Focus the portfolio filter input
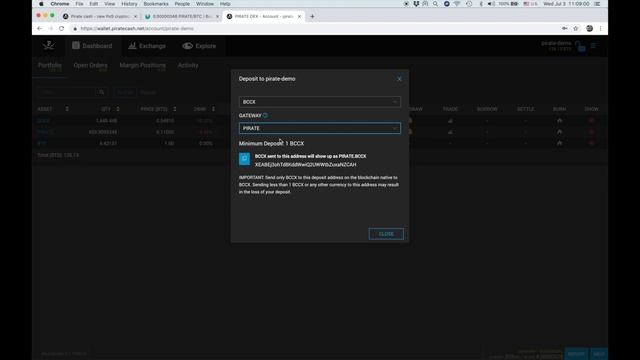 pos(67,93)
